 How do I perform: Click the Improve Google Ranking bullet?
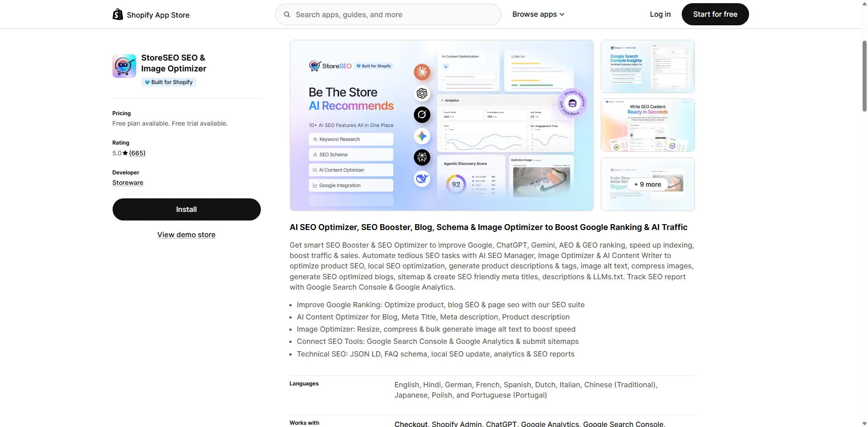441,305
